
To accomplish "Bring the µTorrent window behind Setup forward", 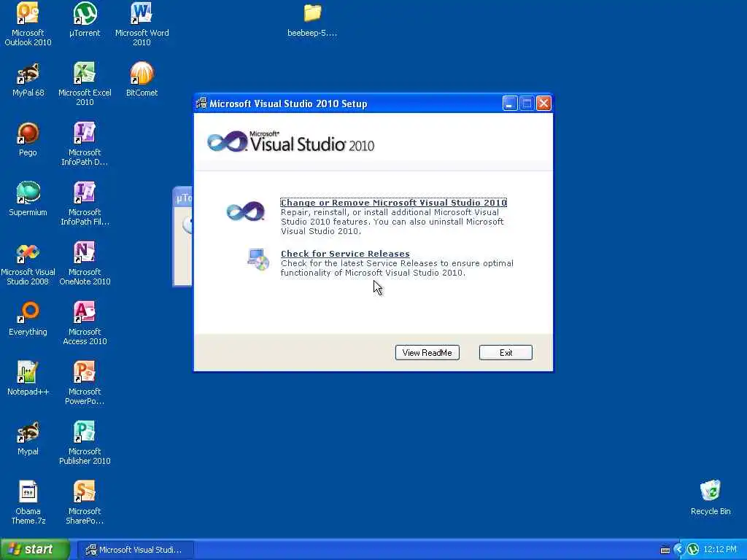I will coord(182,237).
